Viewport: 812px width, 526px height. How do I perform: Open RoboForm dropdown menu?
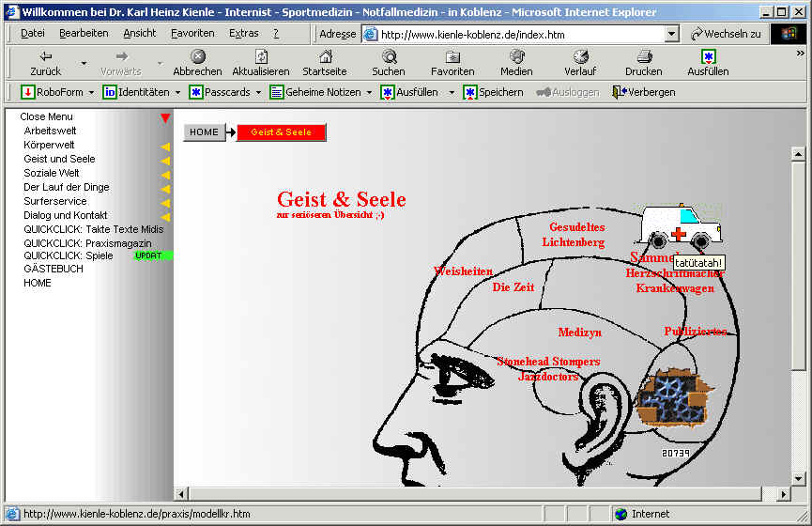pyautogui.click(x=91, y=92)
